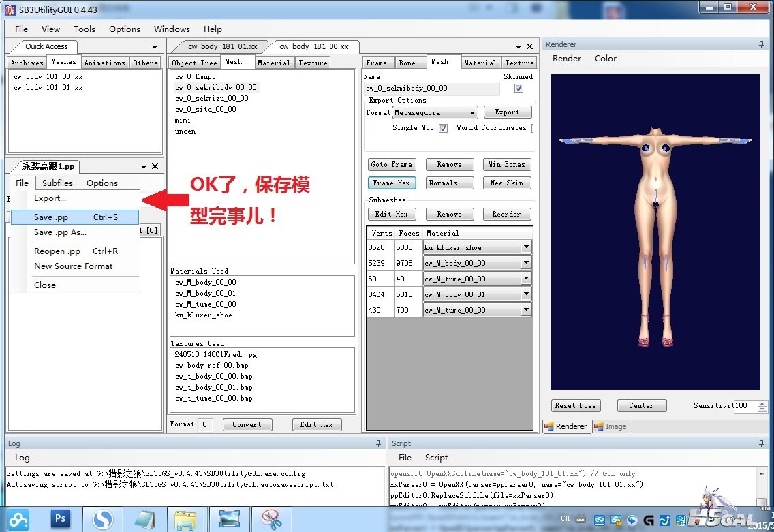The height and width of the screenshot is (532, 774).
Task: Select cw_body_181_00.xx in Meshes list
Action: (48, 76)
